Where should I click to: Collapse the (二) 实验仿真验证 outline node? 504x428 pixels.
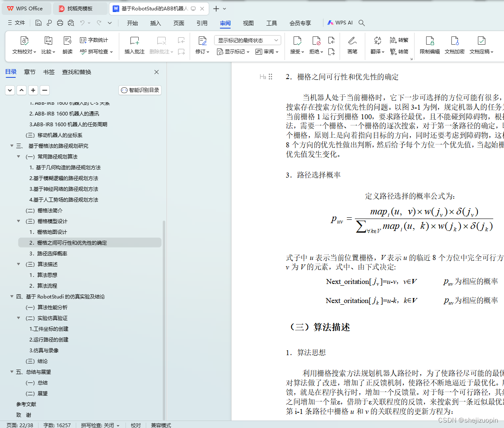[x=19, y=318]
